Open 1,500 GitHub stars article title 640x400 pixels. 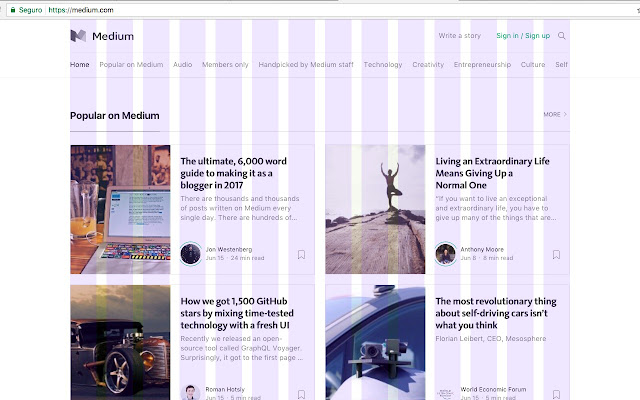coord(237,313)
